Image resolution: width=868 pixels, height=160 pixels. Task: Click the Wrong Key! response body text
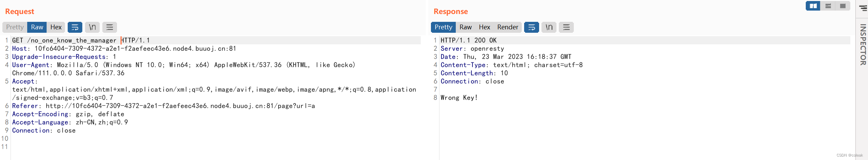(459, 98)
